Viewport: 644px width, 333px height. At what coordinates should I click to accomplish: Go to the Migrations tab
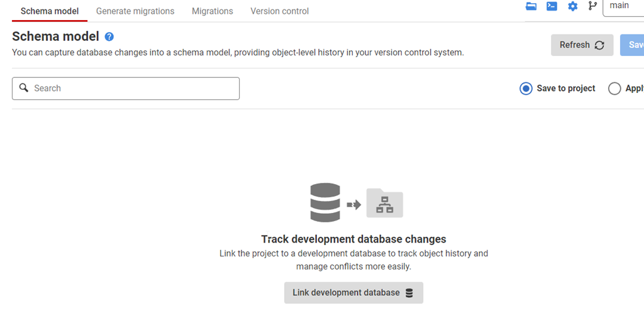(213, 11)
